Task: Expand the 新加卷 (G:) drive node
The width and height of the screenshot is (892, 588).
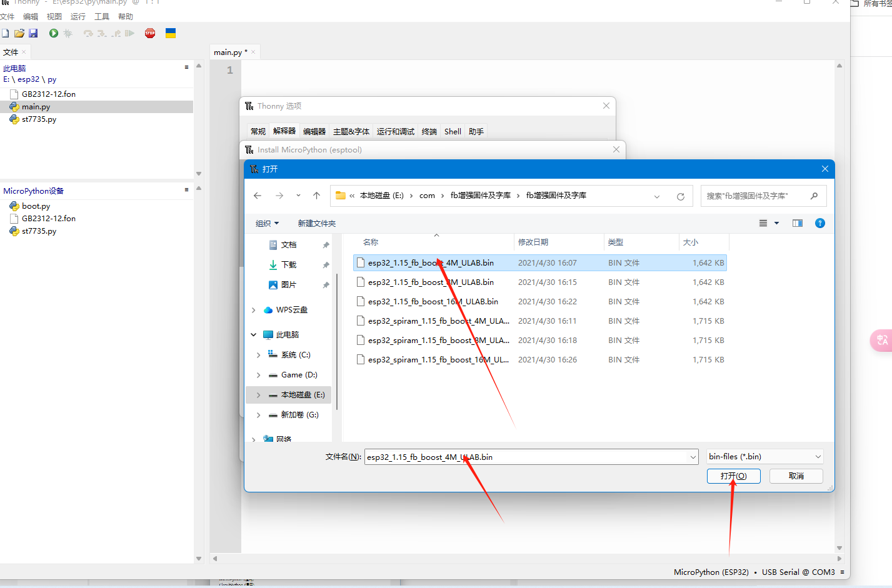Action: click(258, 415)
